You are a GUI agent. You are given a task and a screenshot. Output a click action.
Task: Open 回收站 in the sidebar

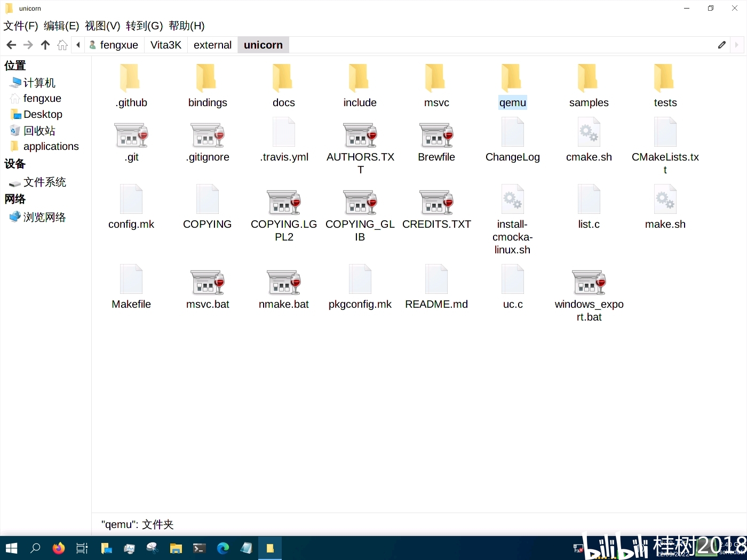33,131
